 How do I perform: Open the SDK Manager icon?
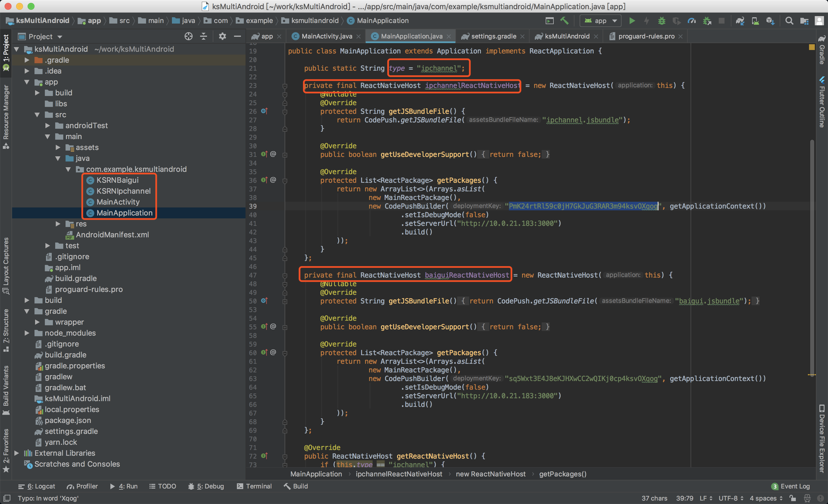(x=770, y=21)
